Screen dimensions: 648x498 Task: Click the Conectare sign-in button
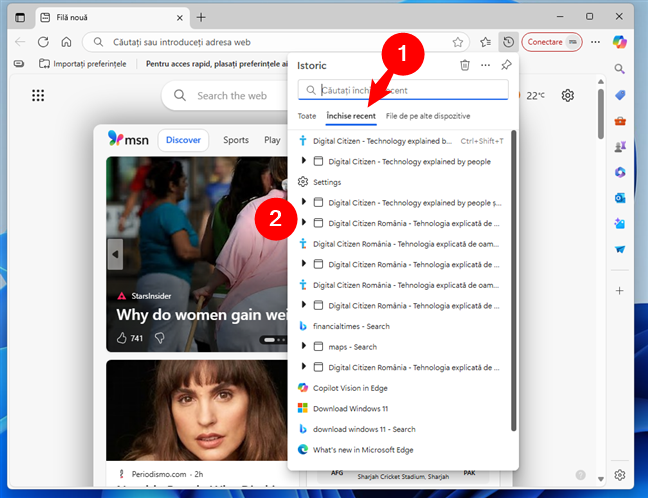tap(551, 42)
